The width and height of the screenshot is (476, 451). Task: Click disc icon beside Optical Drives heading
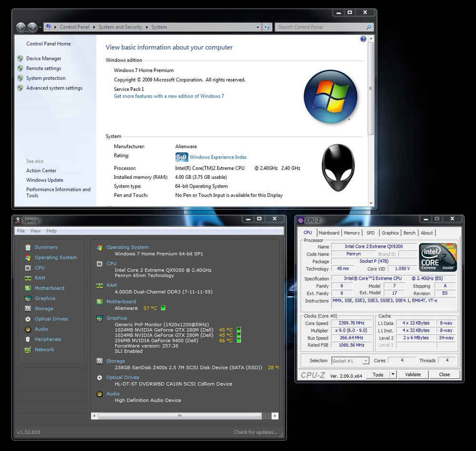point(99,378)
